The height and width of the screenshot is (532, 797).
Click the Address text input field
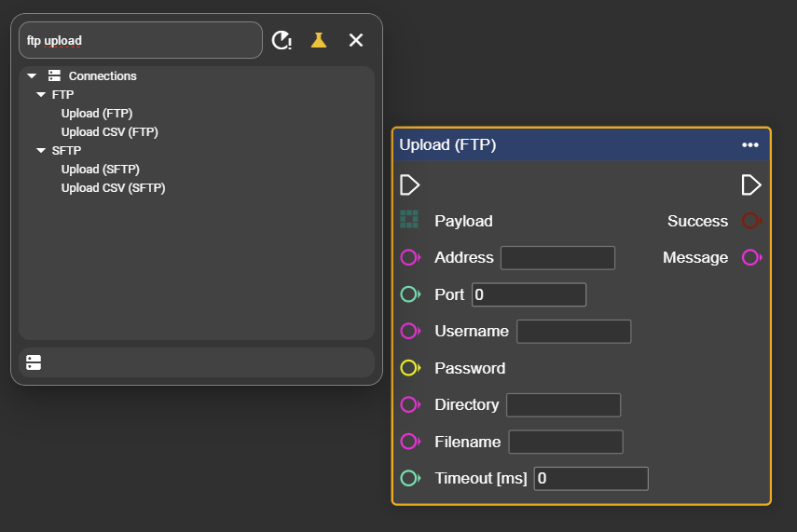point(557,258)
